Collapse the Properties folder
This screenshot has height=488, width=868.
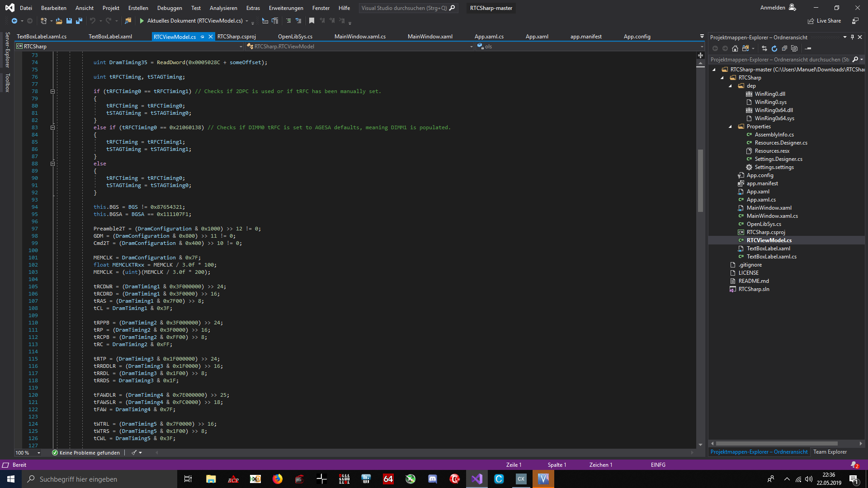click(730, 127)
